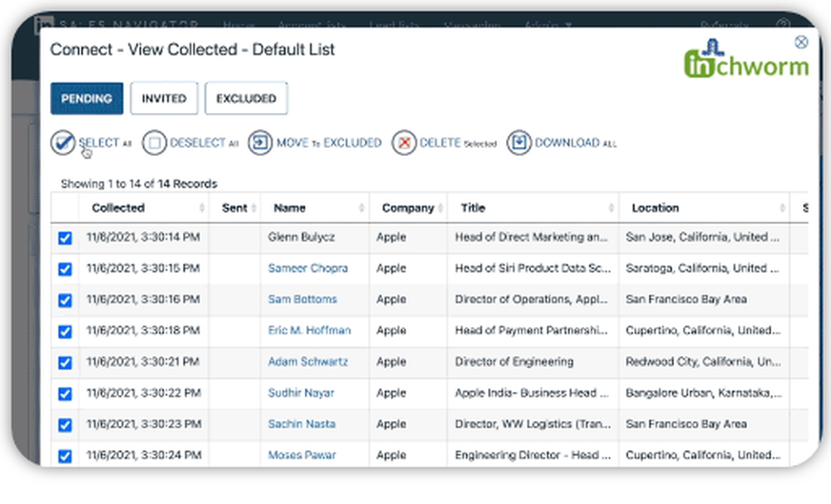Sort by the Name column arrows
The width and height of the screenshot is (831, 504).
[361, 208]
